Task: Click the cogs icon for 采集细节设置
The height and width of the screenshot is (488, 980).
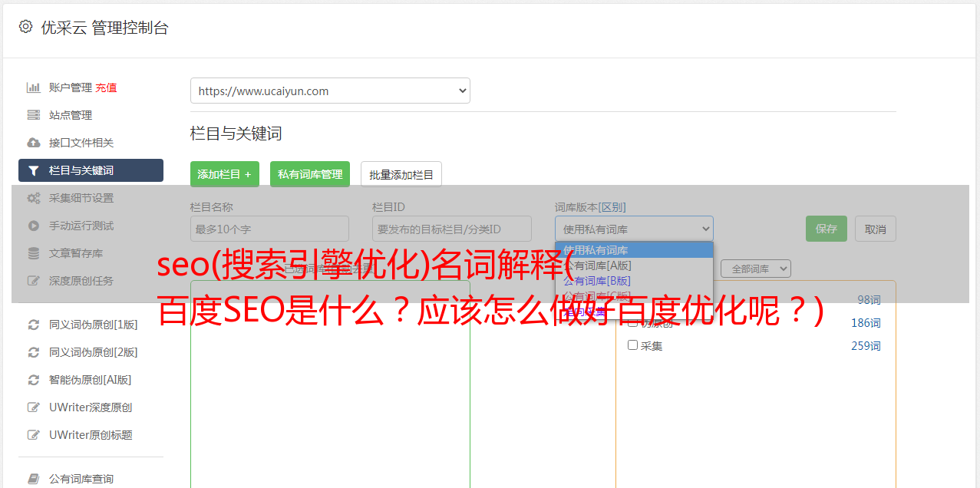Action: (33, 198)
